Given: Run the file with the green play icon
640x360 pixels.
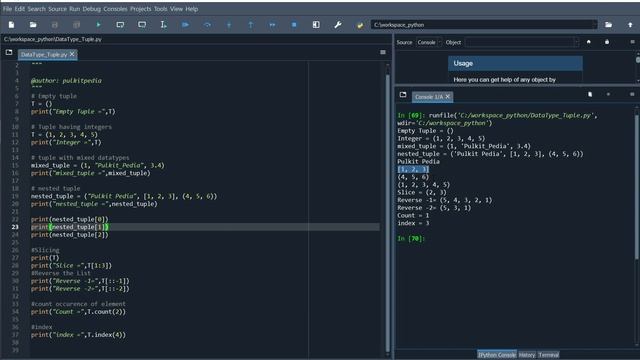Looking at the screenshot, I should (x=98, y=25).
